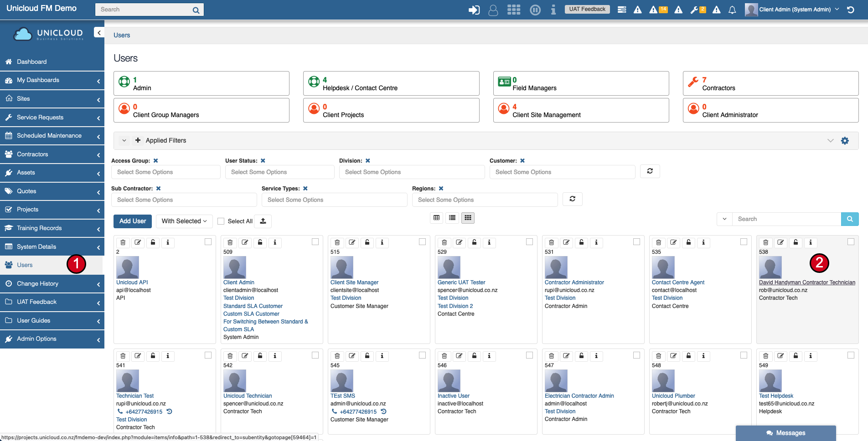Open the info icon in top header
Screen dimensions: 868x441
point(553,10)
